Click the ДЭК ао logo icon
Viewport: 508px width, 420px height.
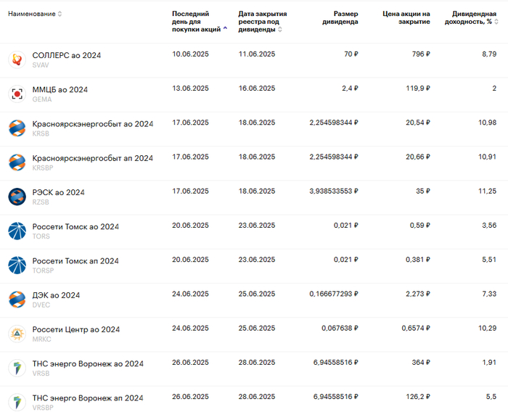17,299
